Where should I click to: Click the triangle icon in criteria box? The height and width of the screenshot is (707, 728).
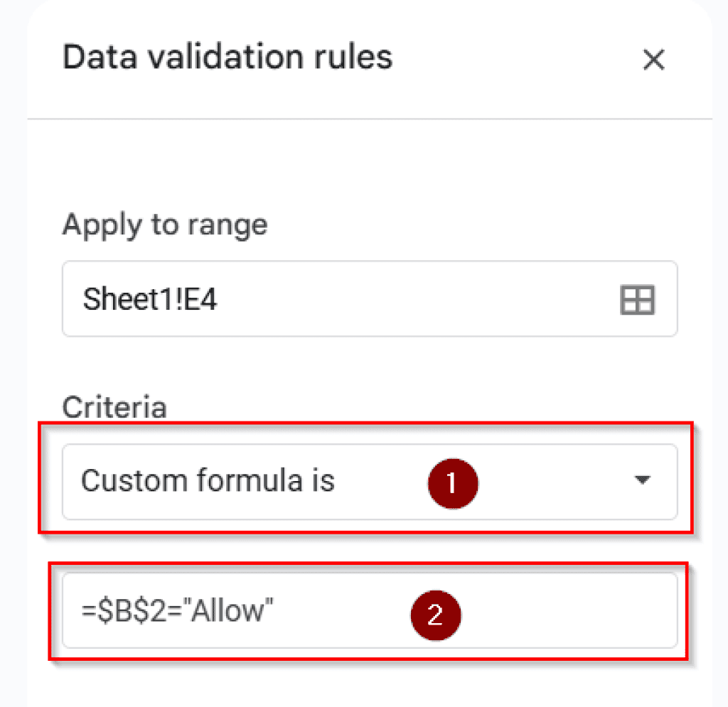642,482
